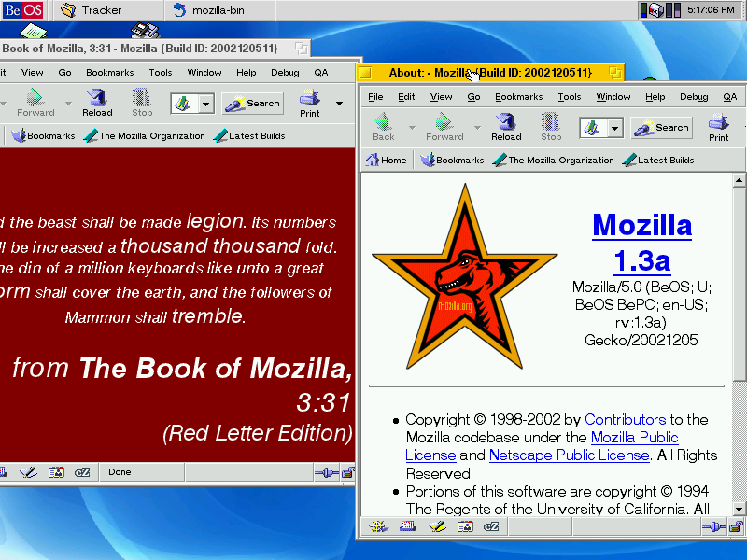747x560 pixels.
Task: Click About window scrollbar up arrow
Action: [739, 180]
